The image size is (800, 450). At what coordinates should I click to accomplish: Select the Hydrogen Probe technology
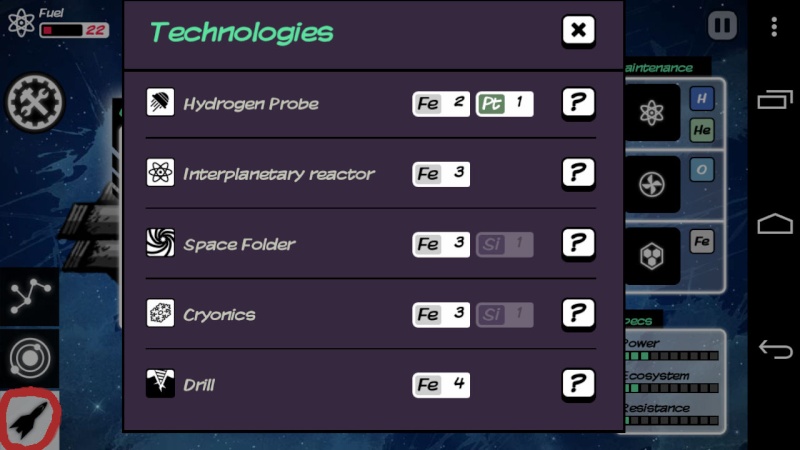pyautogui.click(x=251, y=104)
